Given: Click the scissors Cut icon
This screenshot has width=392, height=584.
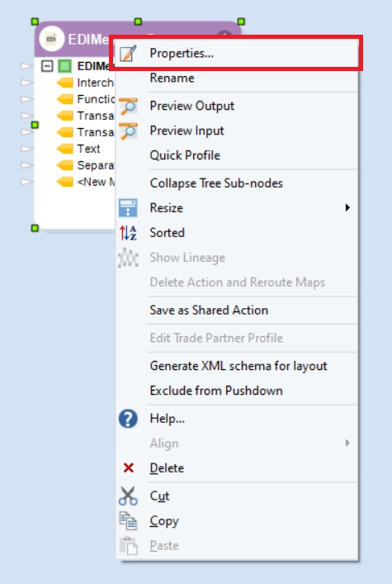Looking at the screenshot, I should (x=128, y=496).
